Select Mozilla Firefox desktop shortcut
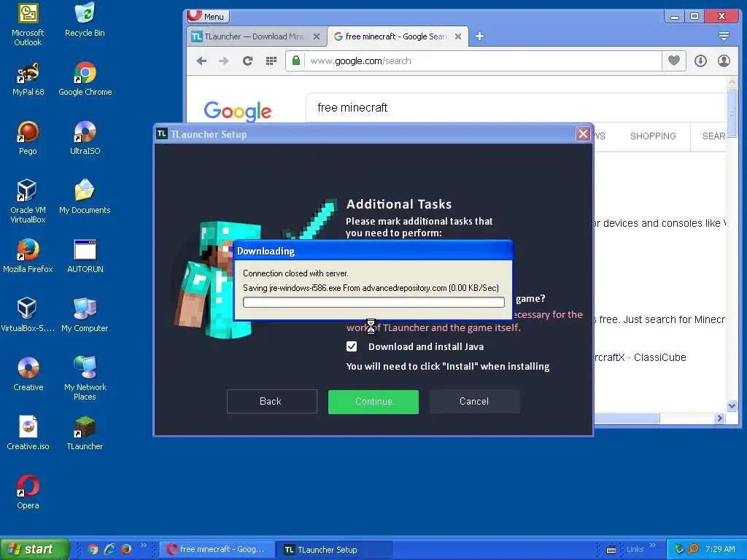The height and width of the screenshot is (560, 747). click(28, 256)
